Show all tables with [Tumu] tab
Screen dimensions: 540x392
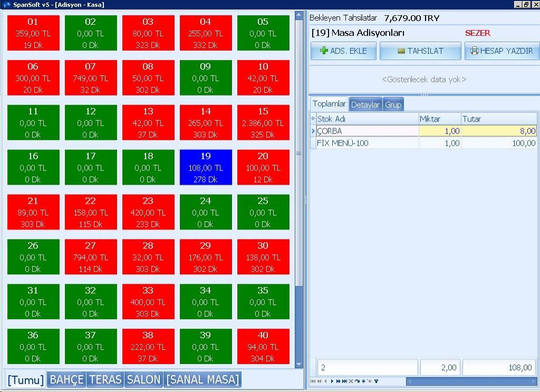pyautogui.click(x=25, y=379)
